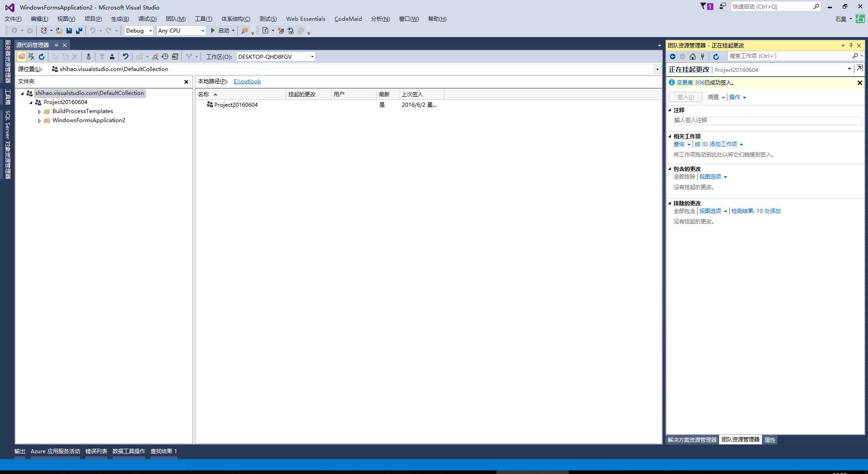Click the user account avatar badge

(861, 19)
